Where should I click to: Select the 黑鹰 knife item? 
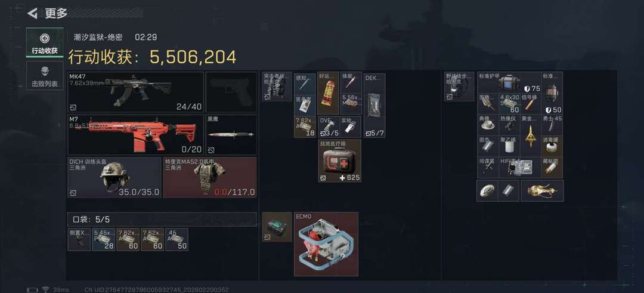231,135
